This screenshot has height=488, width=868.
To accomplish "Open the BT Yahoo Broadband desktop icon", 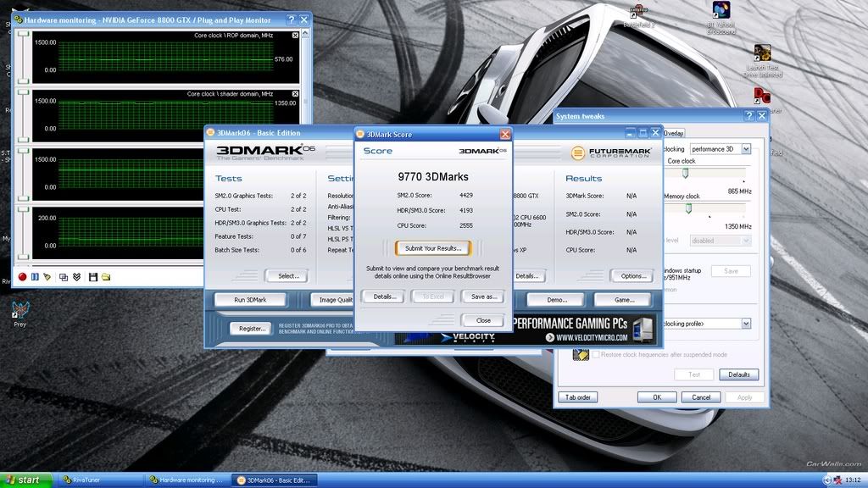I will 721,17.
